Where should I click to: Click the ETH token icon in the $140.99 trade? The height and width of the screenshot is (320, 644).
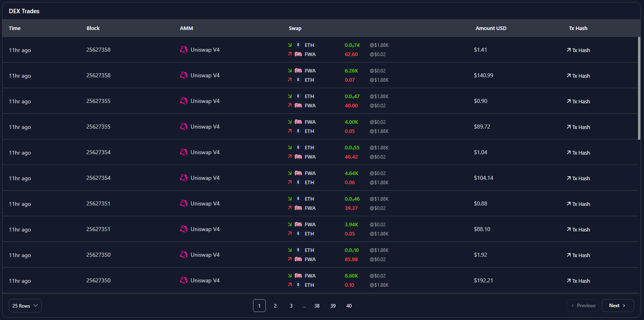[298, 80]
